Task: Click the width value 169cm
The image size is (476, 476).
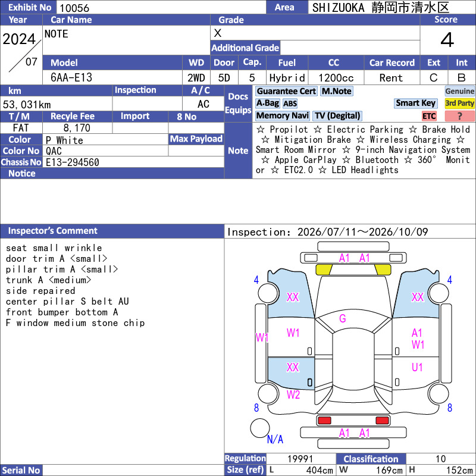Action: coord(389,471)
